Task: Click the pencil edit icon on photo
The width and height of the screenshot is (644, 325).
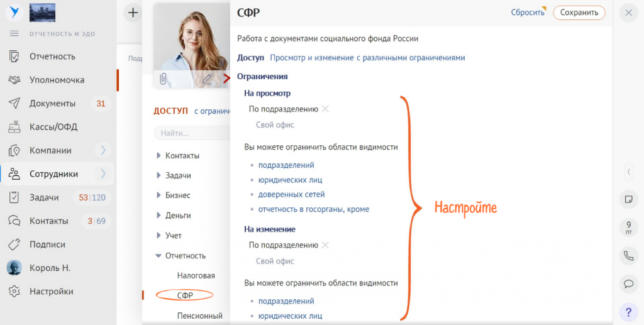Action: [x=207, y=79]
